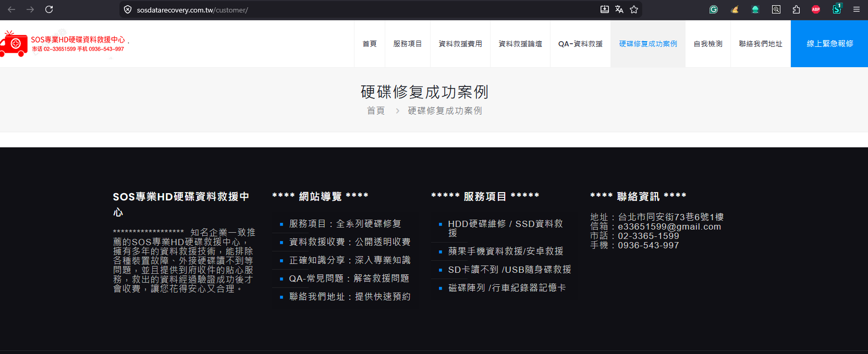The image size is (868, 354).
Task: Open footer link 磁碟陣列 /行車紀錄器記憶卡
Action: point(507,288)
